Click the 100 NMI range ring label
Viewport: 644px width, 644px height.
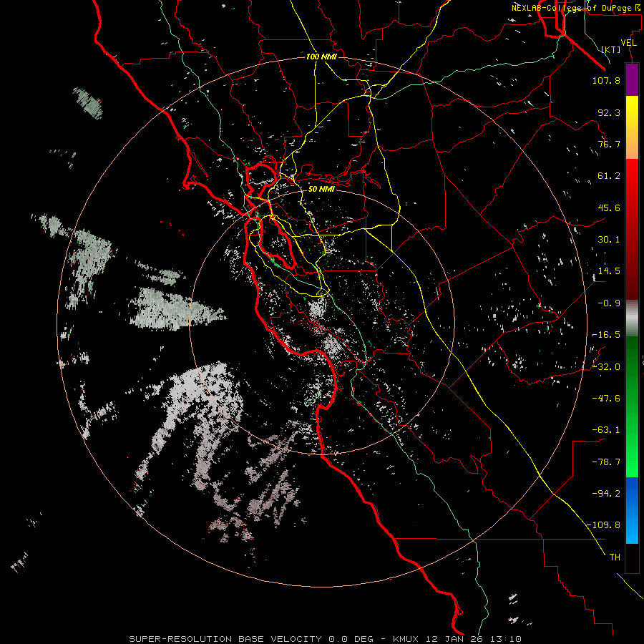321,57
